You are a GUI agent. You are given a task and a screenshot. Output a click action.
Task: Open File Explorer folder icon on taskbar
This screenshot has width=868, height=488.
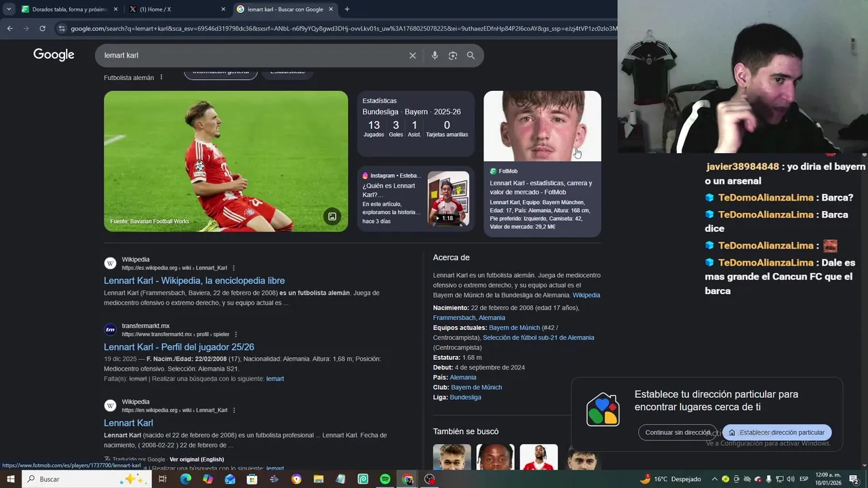319,479
